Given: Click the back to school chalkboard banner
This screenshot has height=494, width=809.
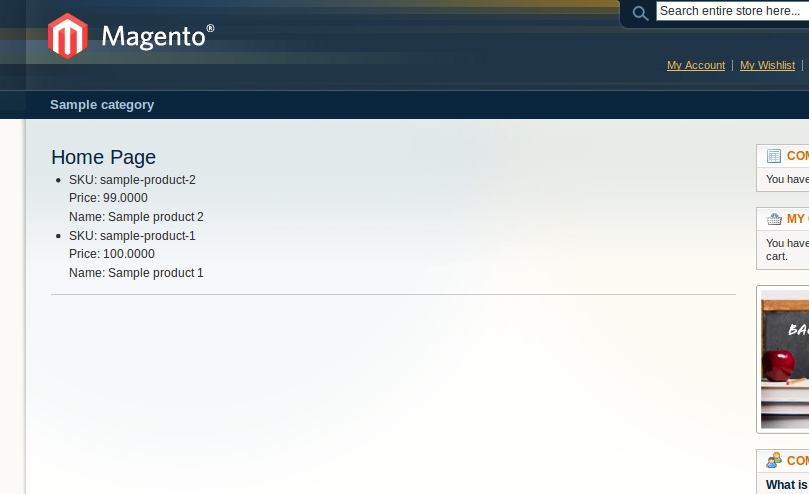Looking at the screenshot, I should [785, 359].
